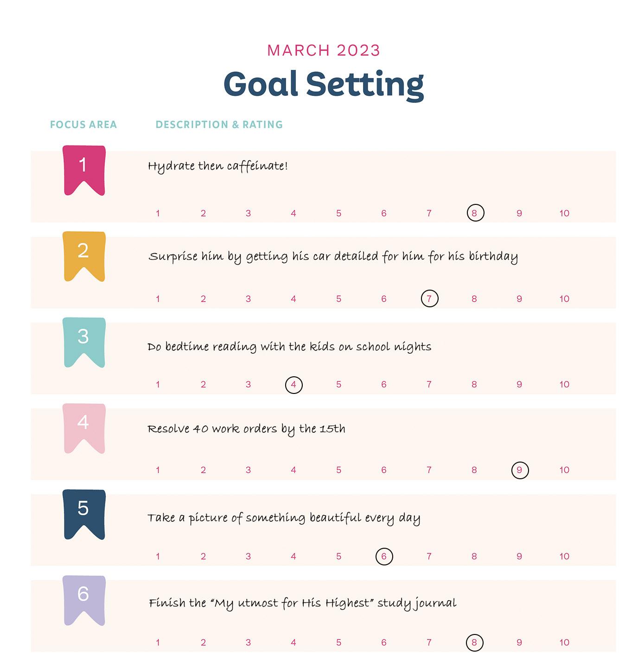
Task: Click the magenta bookmark numbered 1
Action: tap(84, 169)
